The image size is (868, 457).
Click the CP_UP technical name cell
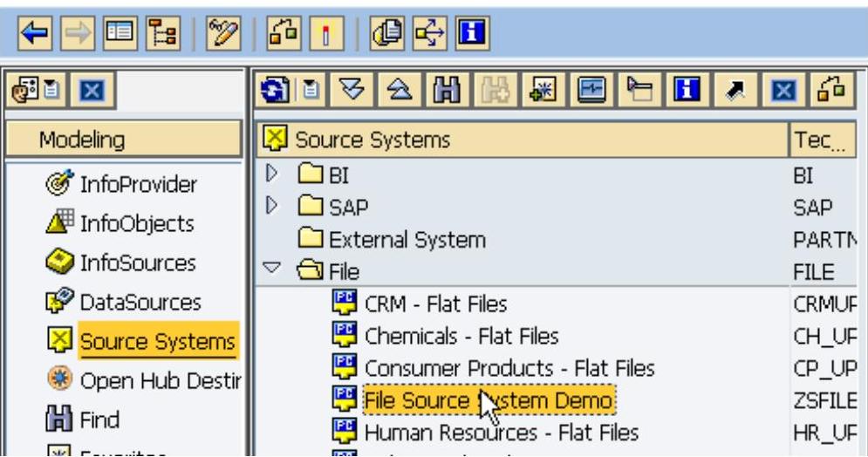[x=824, y=368]
